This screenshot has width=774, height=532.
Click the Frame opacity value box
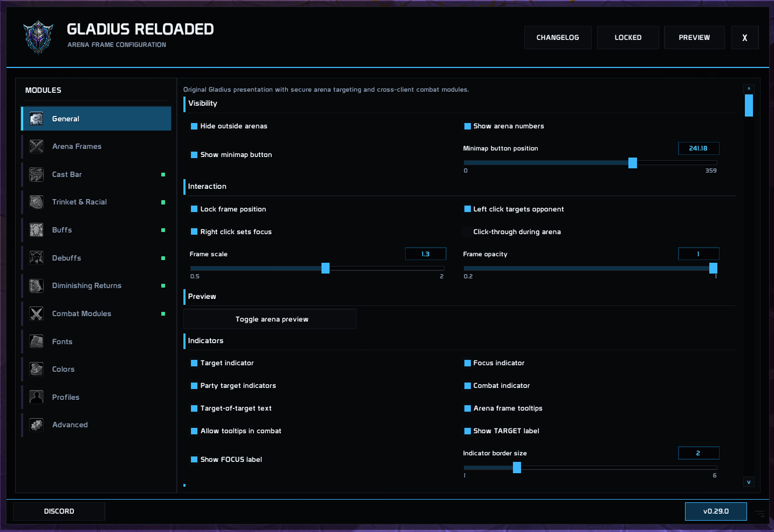click(698, 254)
